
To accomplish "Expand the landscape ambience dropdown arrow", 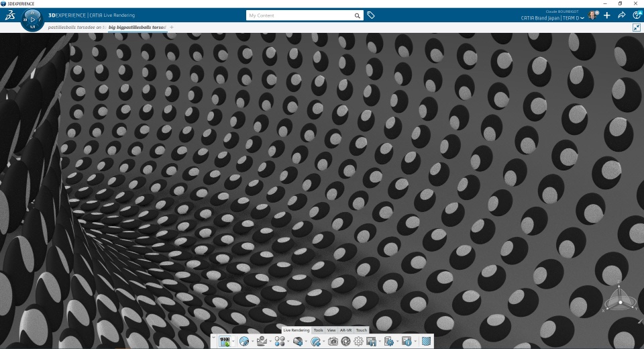I will click(x=270, y=341).
